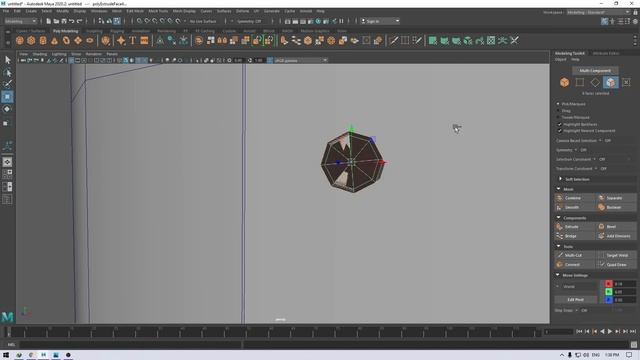Image resolution: width=640 pixels, height=360 pixels.
Task: Select the arrow Select tool in toolbox
Action: tap(7, 60)
